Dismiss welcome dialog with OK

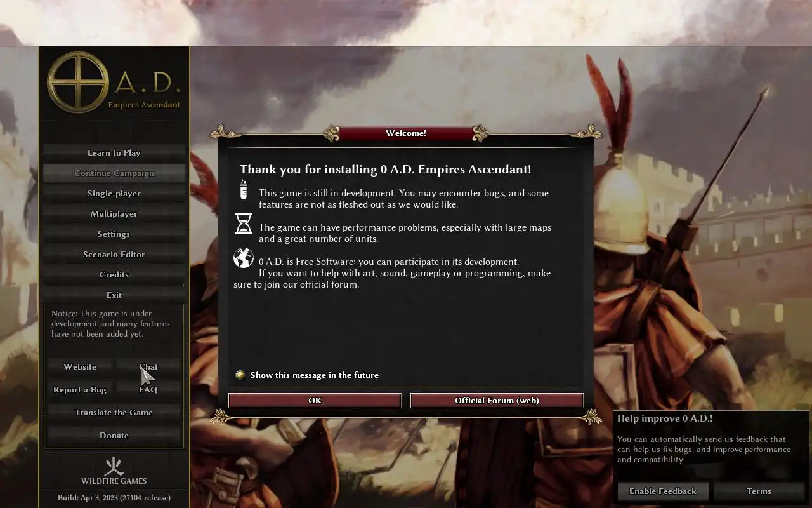(315, 400)
